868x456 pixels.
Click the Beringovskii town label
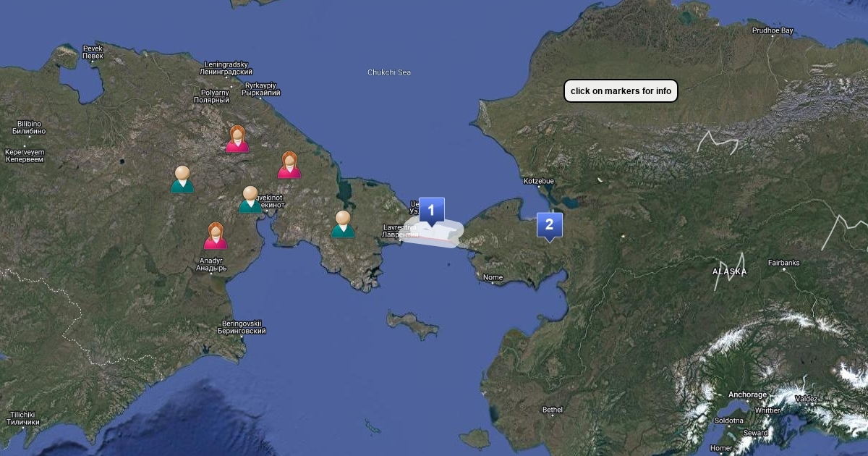point(242,327)
